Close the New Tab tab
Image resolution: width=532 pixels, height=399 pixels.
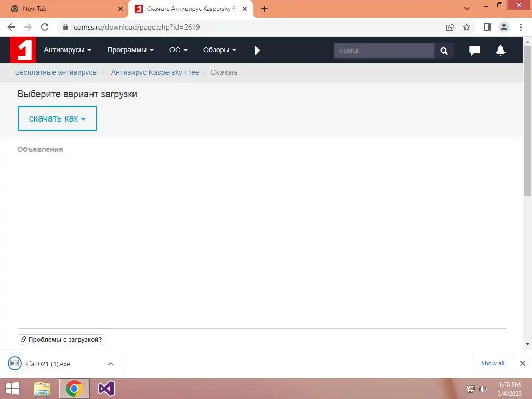point(121,9)
